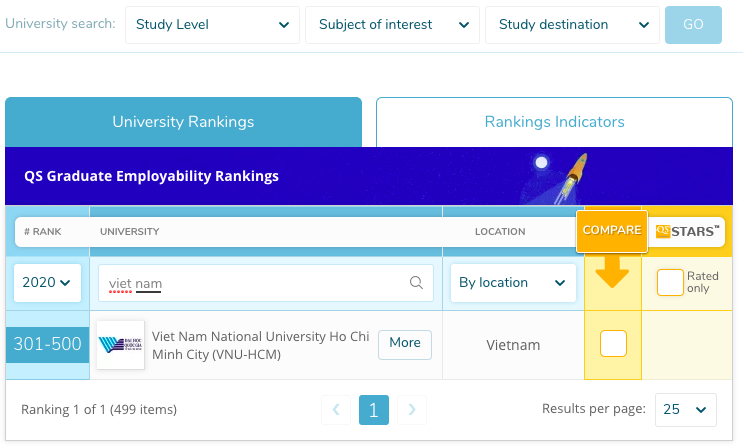Open the Study Level dropdown
This screenshot has width=743, height=447.
(x=212, y=25)
